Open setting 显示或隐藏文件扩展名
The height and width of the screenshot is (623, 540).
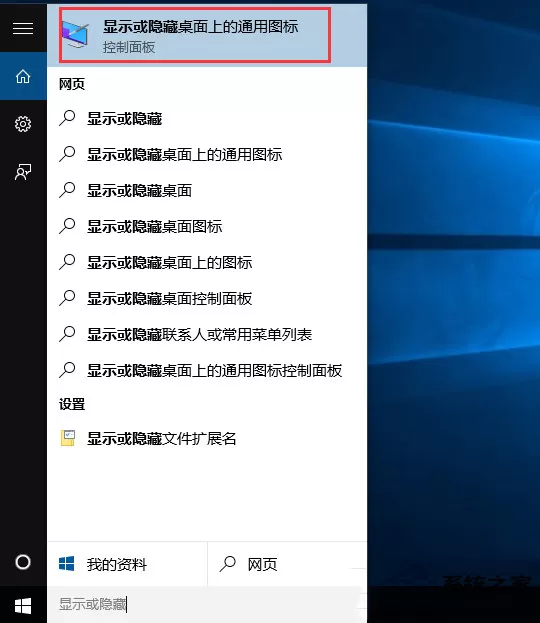pos(207,438)
